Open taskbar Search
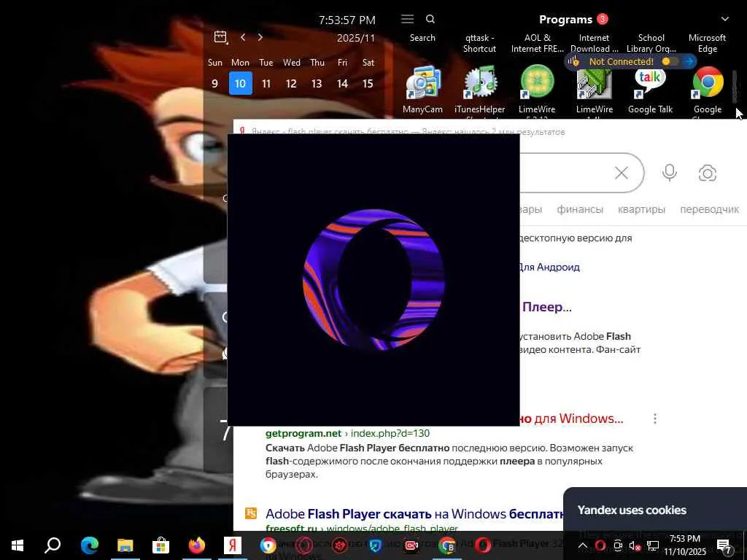The width and height of the screenshot is (747, 560). [x=53, y=545]
